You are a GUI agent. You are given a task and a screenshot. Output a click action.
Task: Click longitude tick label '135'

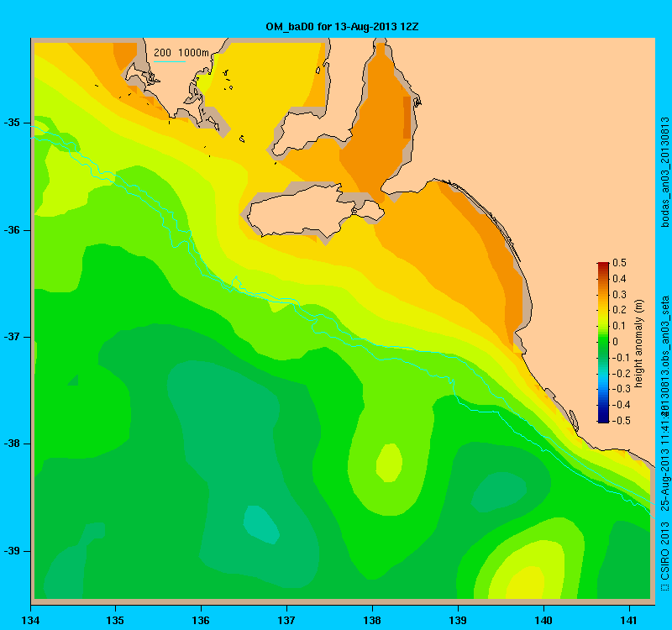pyautogui.click(x=115, y=621)
